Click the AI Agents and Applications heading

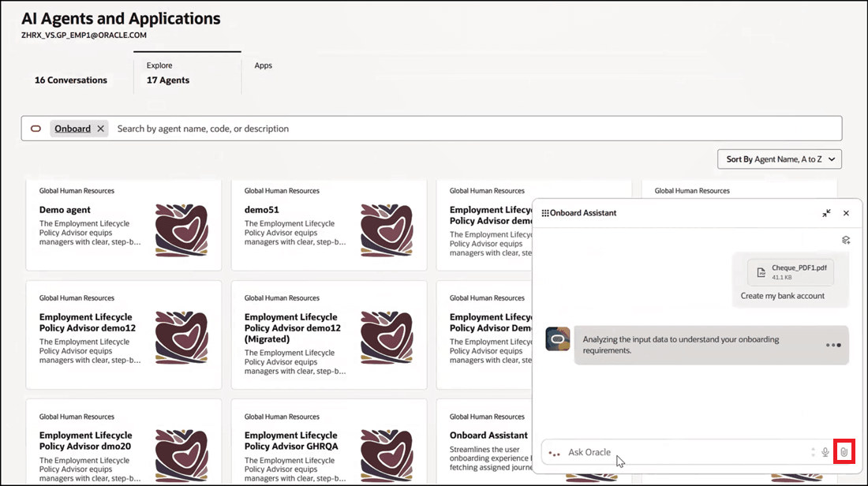(121, 18)
